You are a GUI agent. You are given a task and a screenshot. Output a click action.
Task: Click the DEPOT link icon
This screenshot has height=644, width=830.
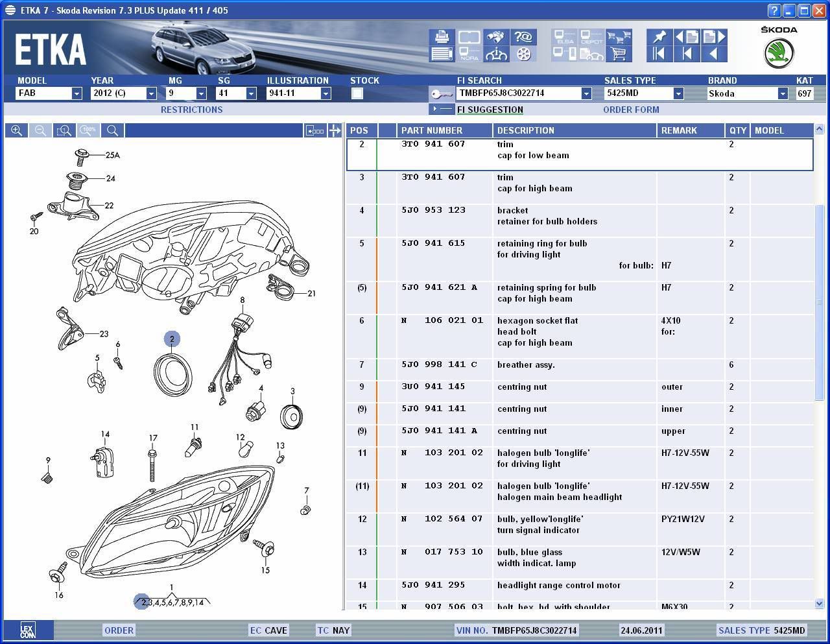pos(591,37)
